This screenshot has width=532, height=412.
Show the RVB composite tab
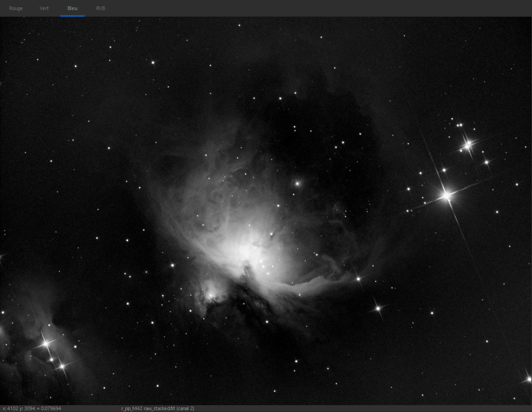click(x=101, y=8)
